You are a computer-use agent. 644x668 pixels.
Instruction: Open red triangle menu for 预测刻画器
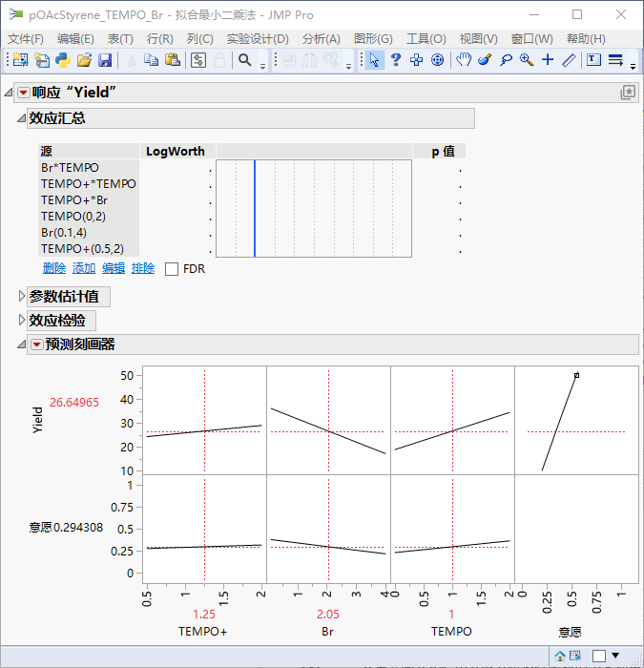pos(36,344)
